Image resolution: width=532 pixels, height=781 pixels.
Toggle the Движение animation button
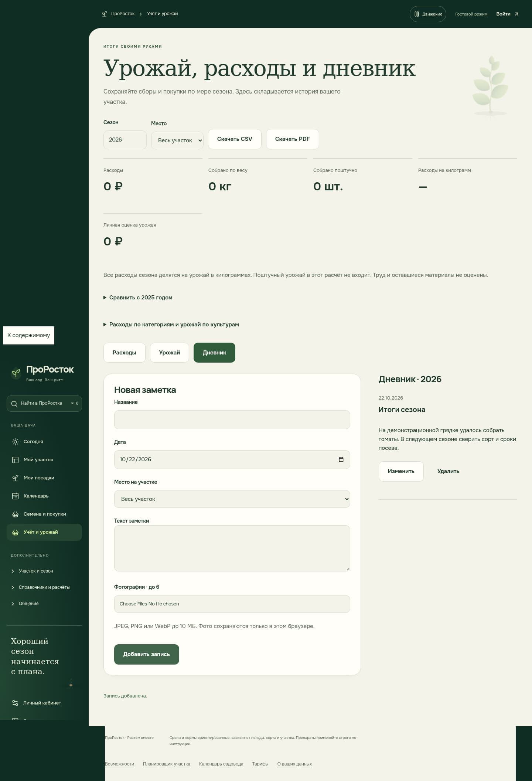pyautogui.click(x=428, y=14)
